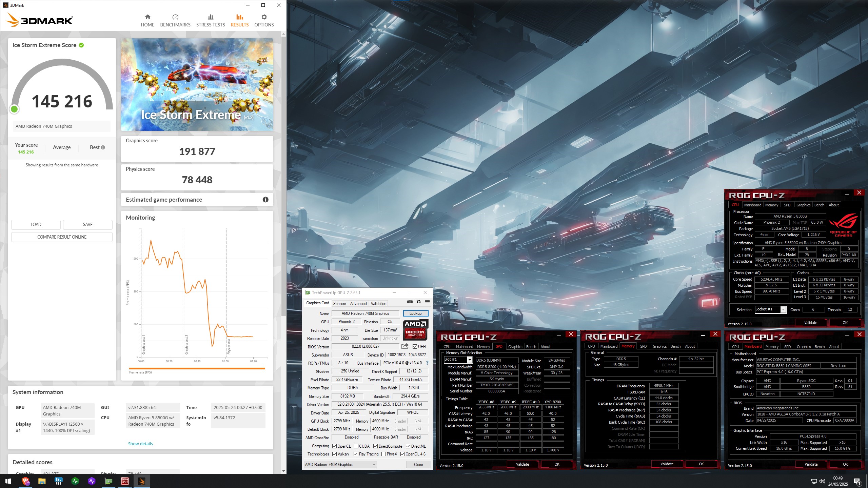Switch to the Advanced tab in GPU-Z
868x488 pixels.
[358, 303]
